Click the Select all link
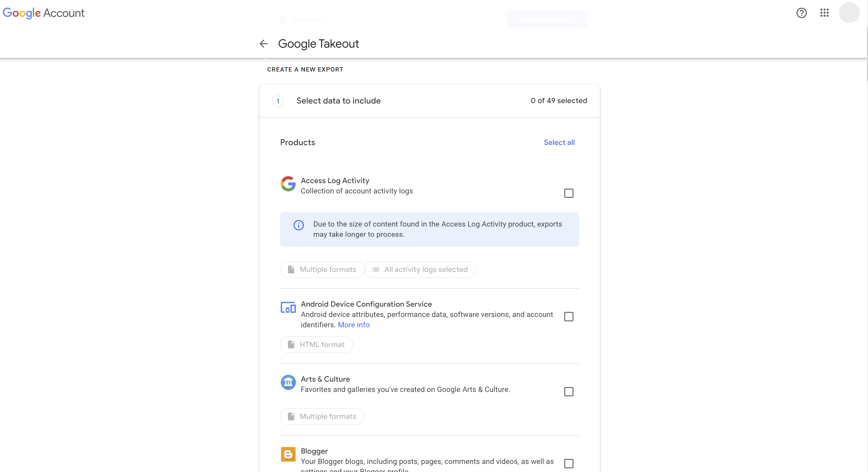 click(559, 142)
